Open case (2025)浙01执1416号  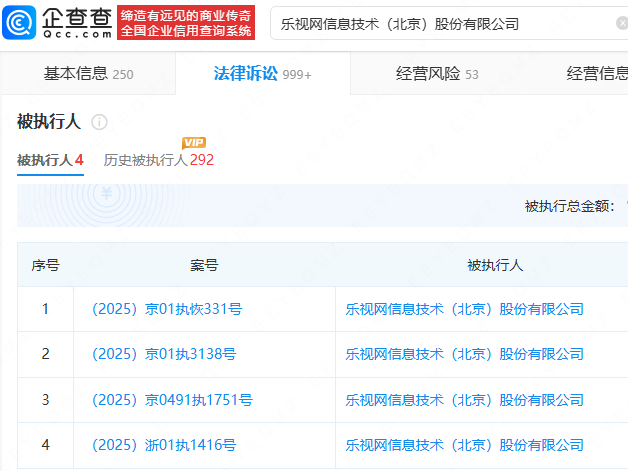click(163, 445)
